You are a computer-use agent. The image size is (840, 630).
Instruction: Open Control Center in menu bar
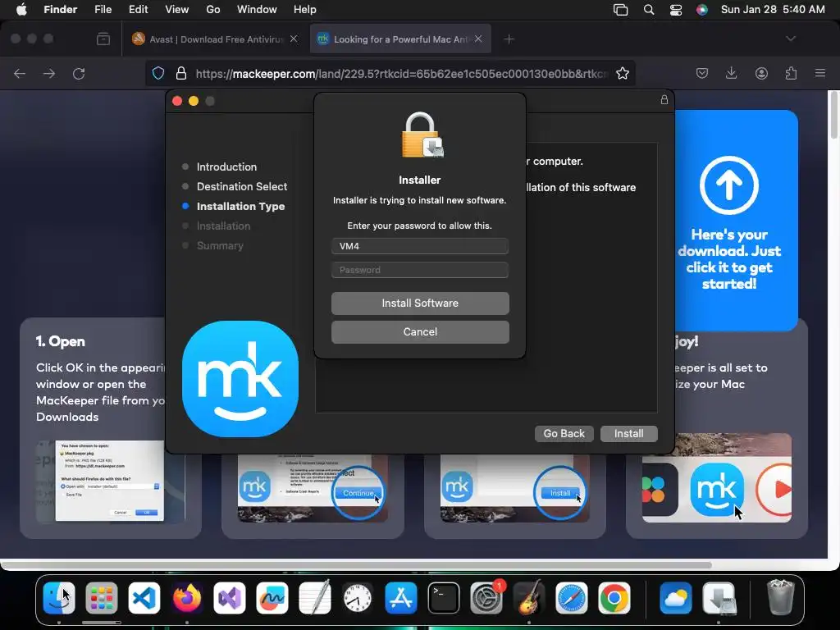(x=676, y=10)
